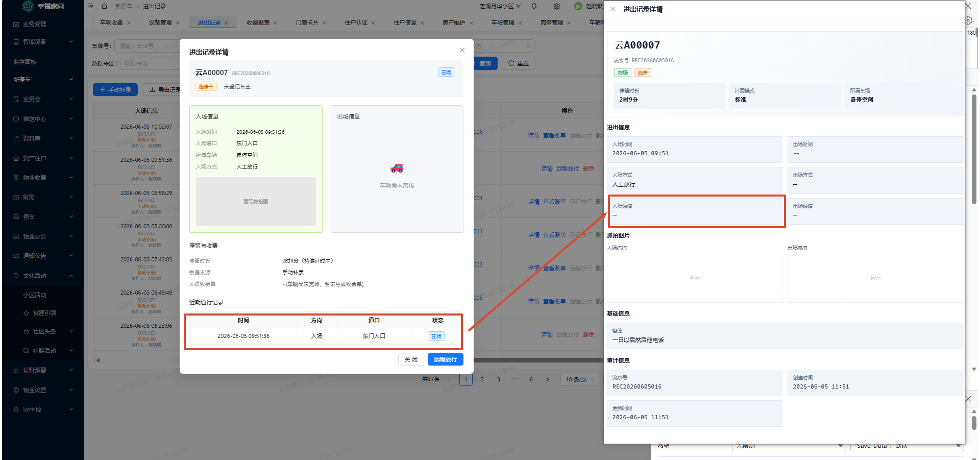The width and height of the screenshot is (980, 460).
Task: Open the 小区活动 sidebar item
Action: (x=35, y=295)
